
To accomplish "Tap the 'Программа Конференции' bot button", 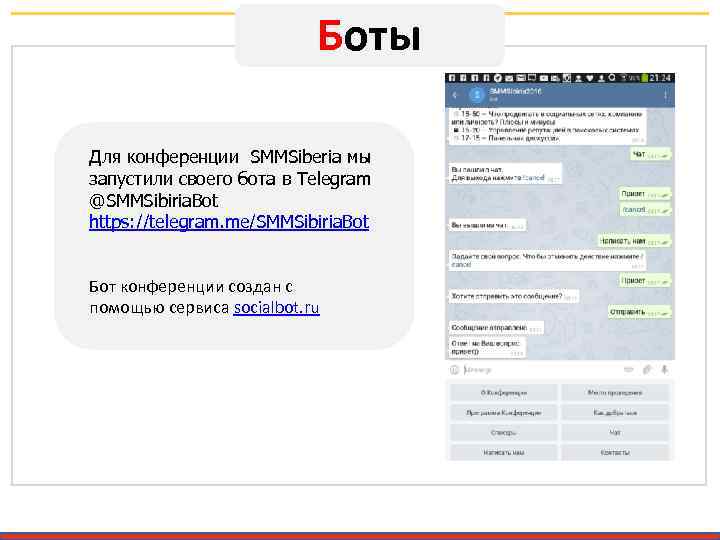I will click(504, 413).
